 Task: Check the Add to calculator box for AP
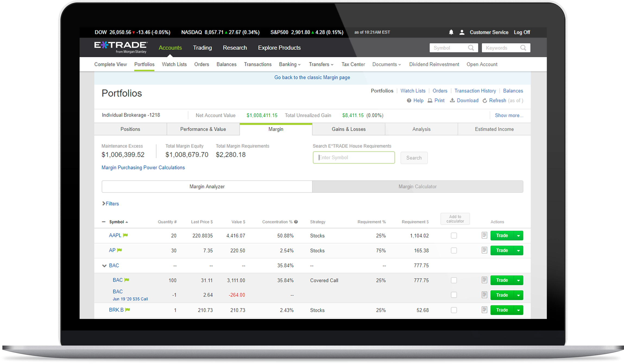pos(454,250)
